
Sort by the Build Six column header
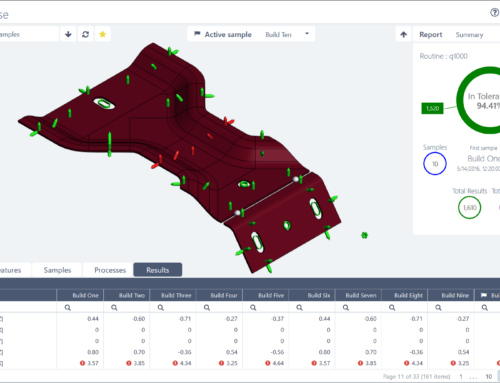click(312, 295)
